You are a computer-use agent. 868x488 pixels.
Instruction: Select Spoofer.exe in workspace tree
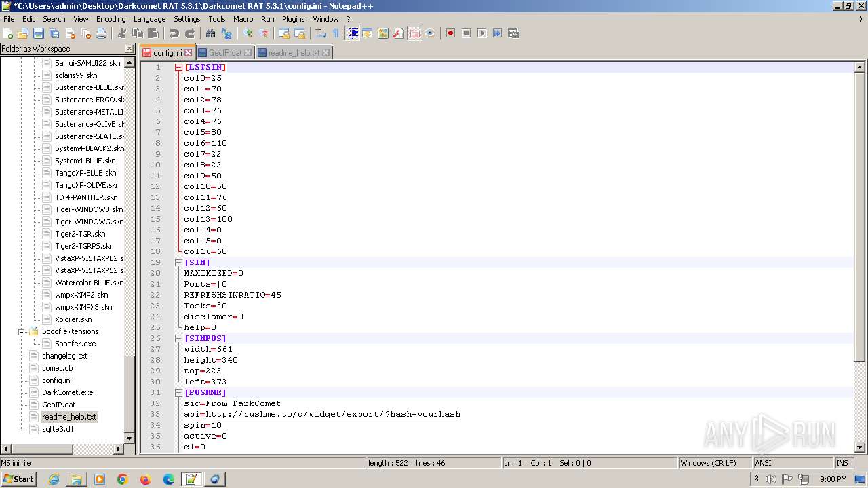(75, 344)
